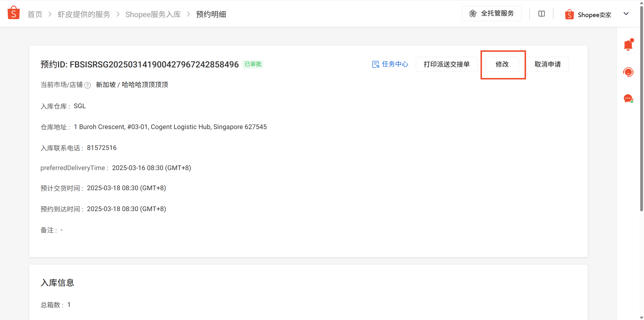Open 任务中心 link

pyautogui.click(x=395, y=65)
